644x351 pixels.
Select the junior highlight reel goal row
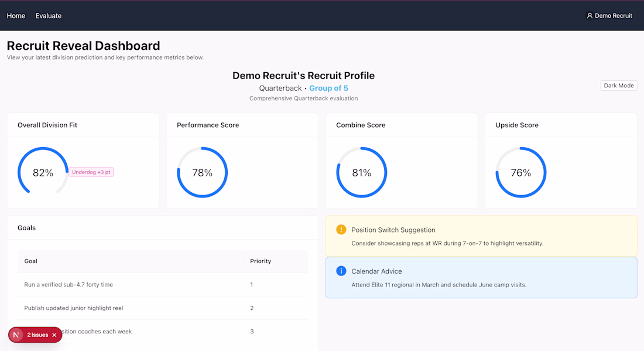coord(74,308)
